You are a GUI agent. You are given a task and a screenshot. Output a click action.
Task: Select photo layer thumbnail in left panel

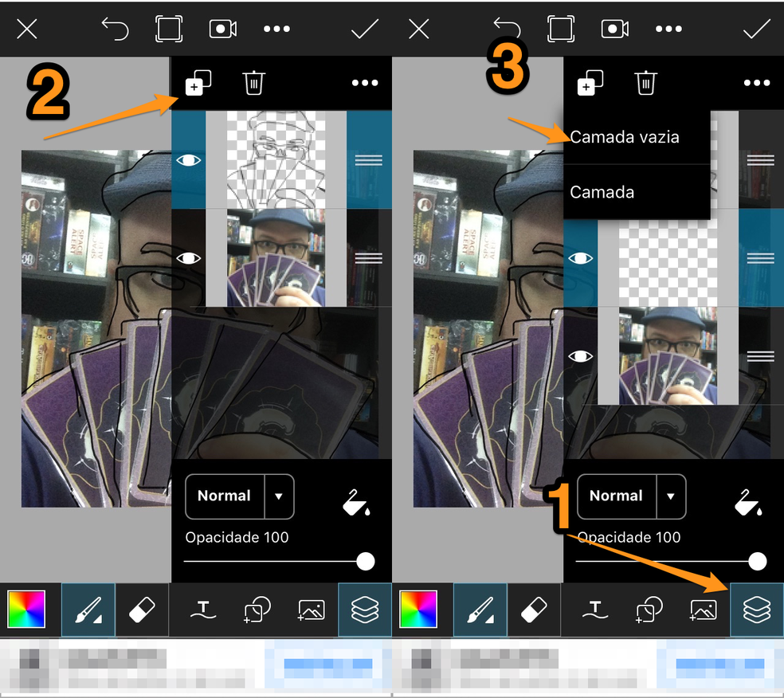point(276,257)
